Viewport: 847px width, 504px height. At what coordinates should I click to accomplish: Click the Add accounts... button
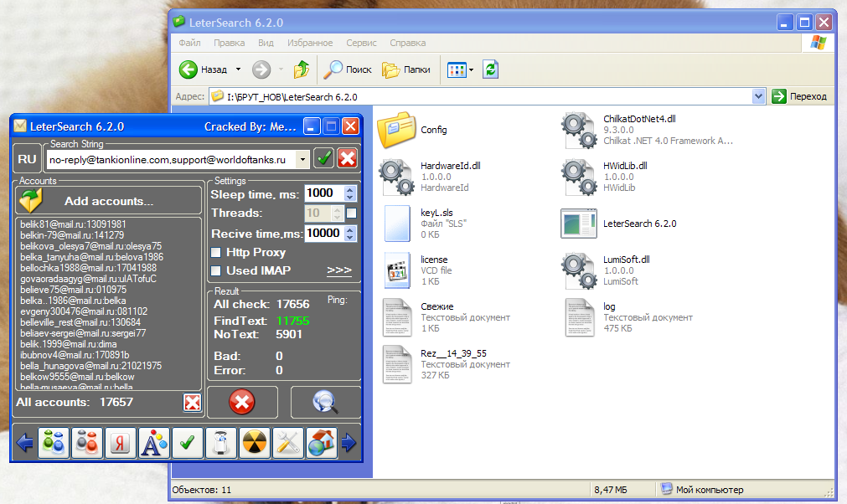[x=109, y=201]
